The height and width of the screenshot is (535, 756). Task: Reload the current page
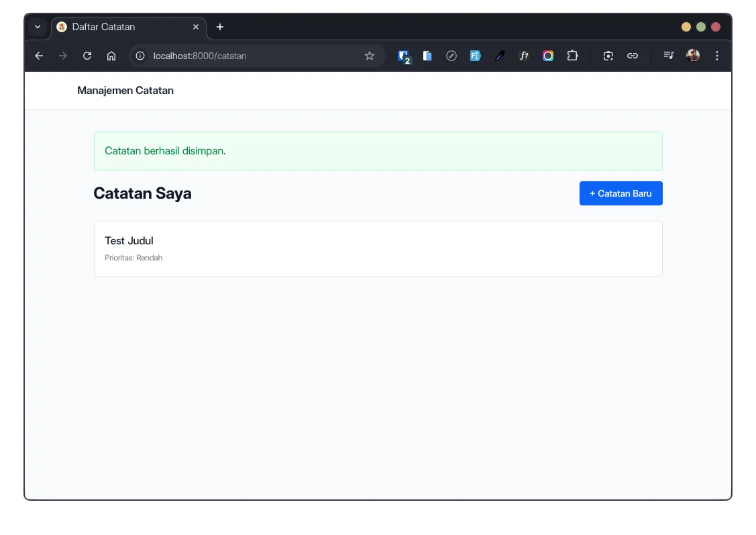coord(87,56)
